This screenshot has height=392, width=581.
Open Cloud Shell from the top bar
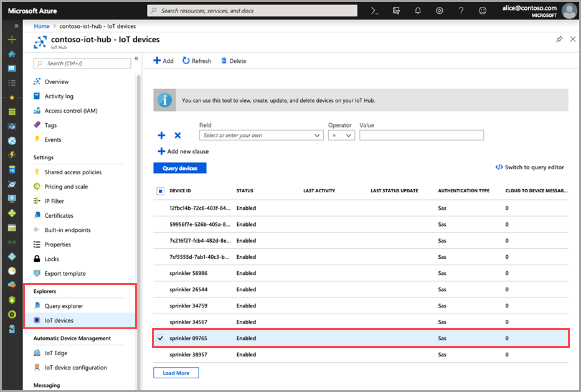375,11
